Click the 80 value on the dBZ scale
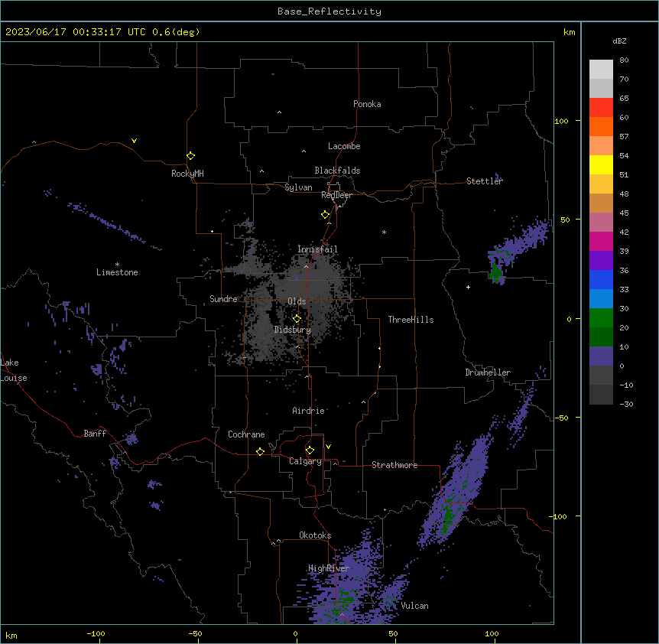The image size is (659, 644). (624, 60)
